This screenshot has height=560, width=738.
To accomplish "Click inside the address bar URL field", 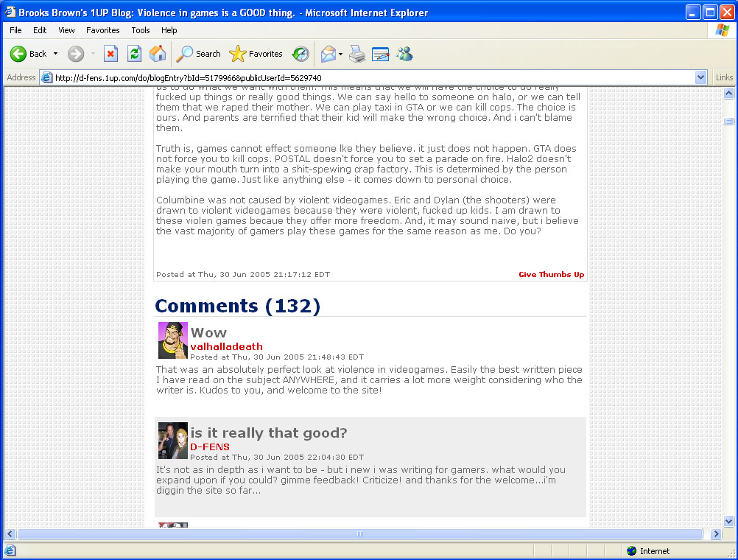I will (368, 77).
